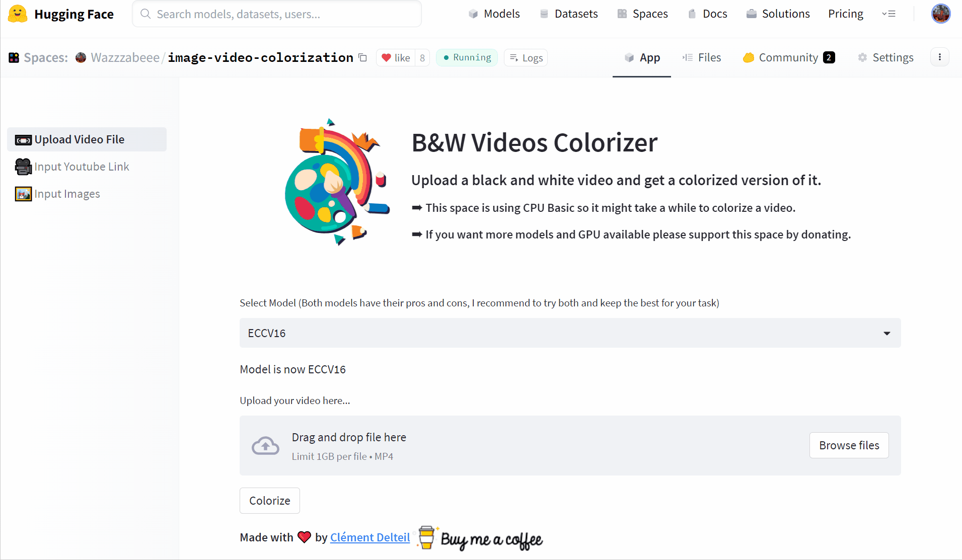Image resolution: width=962 pixels, height=560 pixels.
Task: Click the Spaces grid icon in navbar
Action: click(x=622, y=14)
